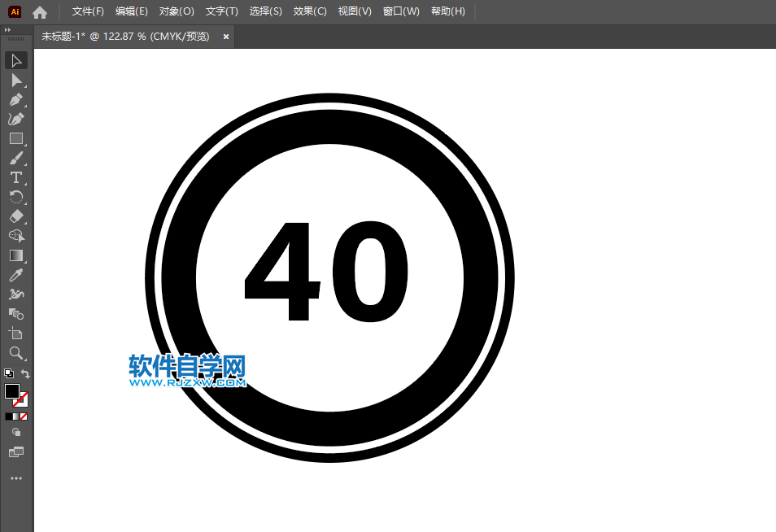Pick the Pen tool
The image size is (776, 532).
[x=15, y=99]
